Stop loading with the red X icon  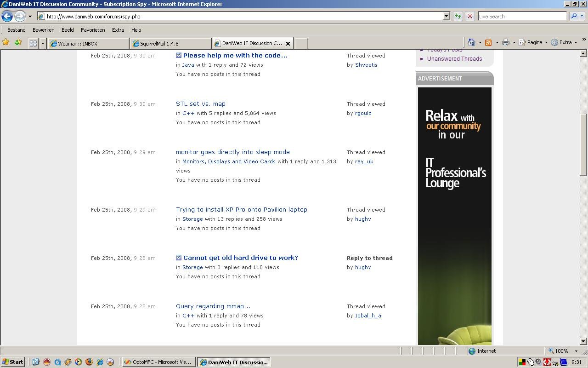(469, 16)
